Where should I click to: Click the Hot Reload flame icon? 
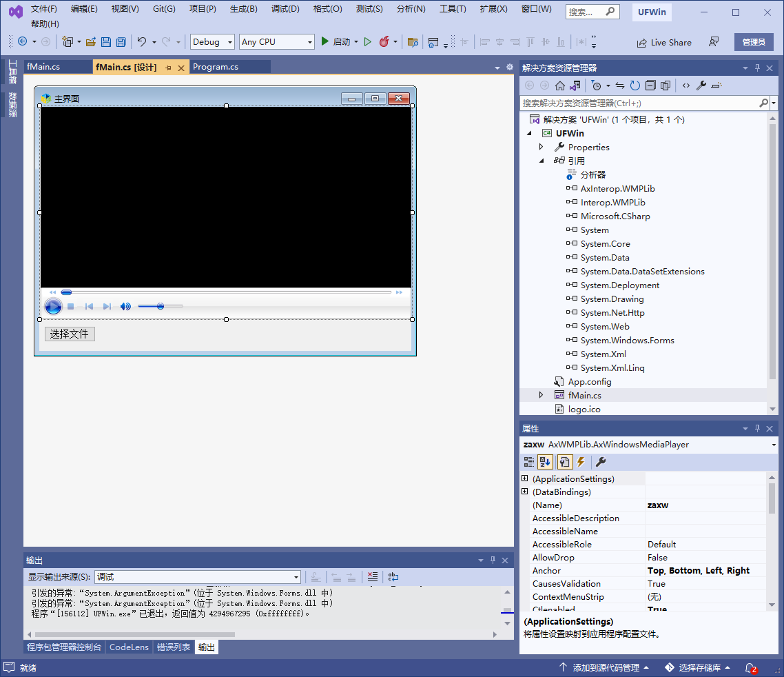point(384,41)
